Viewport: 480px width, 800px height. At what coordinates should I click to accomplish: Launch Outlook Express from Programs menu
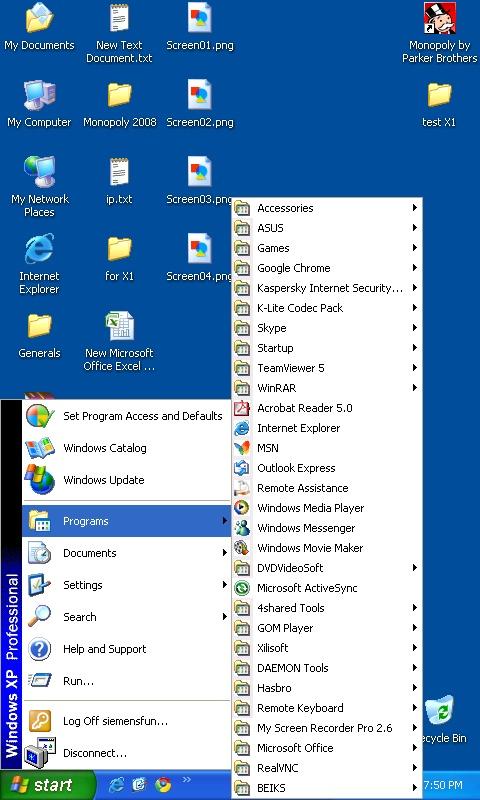[x=327, y=468]
